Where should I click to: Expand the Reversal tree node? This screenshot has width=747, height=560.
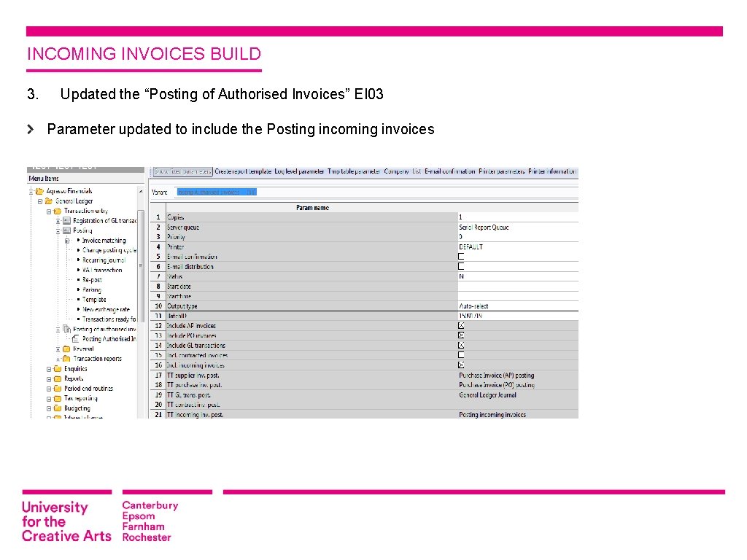pos(57,349)
